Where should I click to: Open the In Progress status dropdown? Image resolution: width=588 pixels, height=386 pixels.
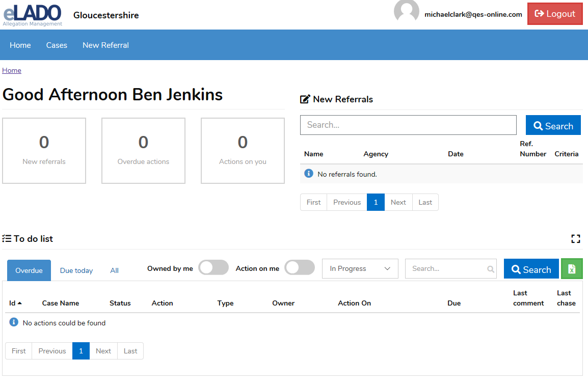click(360, 269)
